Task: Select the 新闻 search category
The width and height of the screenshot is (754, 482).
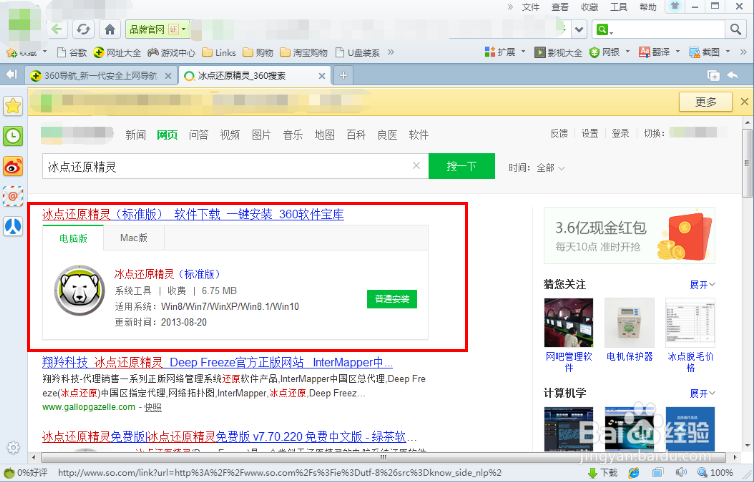Action: [x=136, y=135]
